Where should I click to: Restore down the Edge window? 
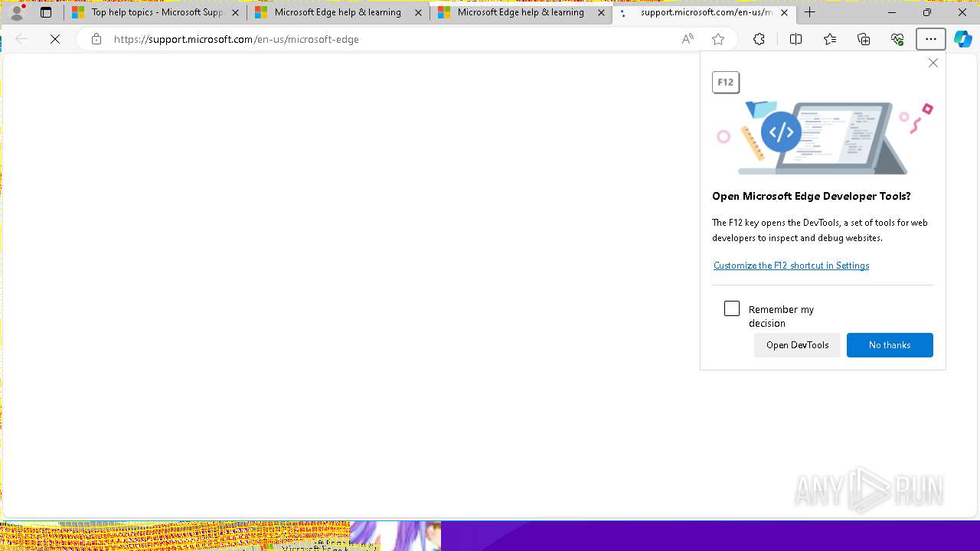click(927, 12)
